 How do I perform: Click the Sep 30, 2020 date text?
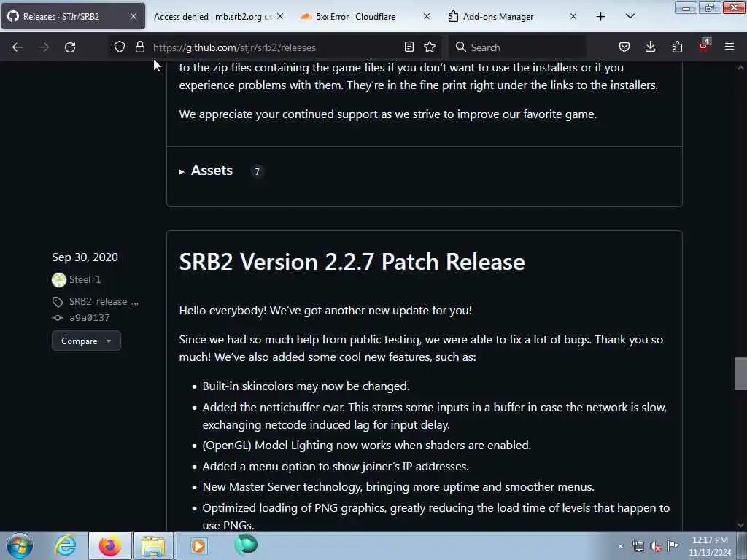click(x=85, y=257)
